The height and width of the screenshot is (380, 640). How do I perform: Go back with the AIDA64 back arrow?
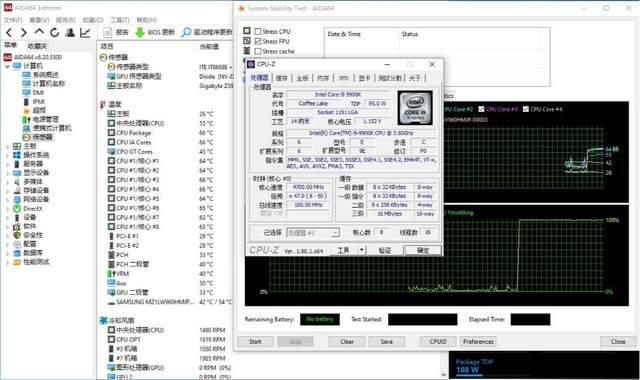[x=9, y=33]
